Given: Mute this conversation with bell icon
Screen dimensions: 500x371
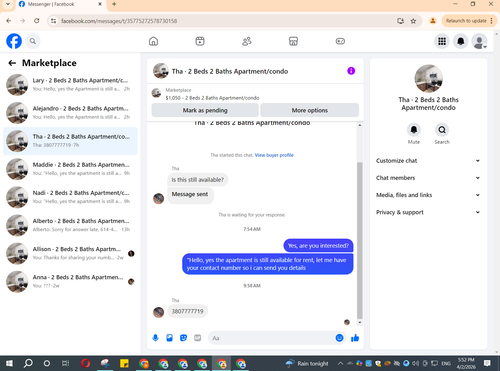Looking at the screenshot, I should pyautogui.click(x=414, y=130).
